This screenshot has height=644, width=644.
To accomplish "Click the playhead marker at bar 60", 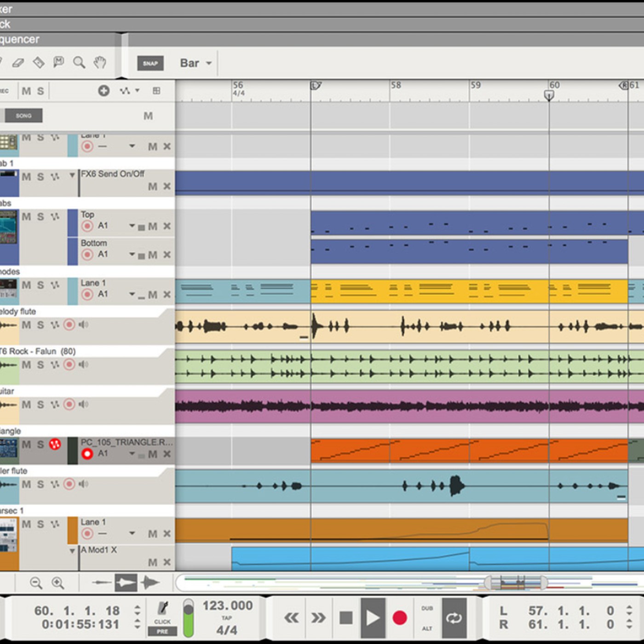I will [x=549, y=95].
